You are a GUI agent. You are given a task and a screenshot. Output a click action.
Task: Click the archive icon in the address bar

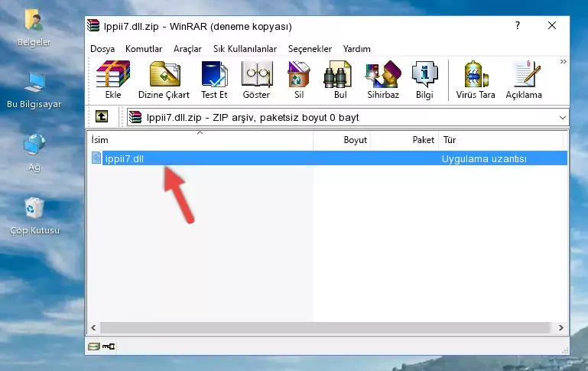pyautogui.click(x=135, y=117)
